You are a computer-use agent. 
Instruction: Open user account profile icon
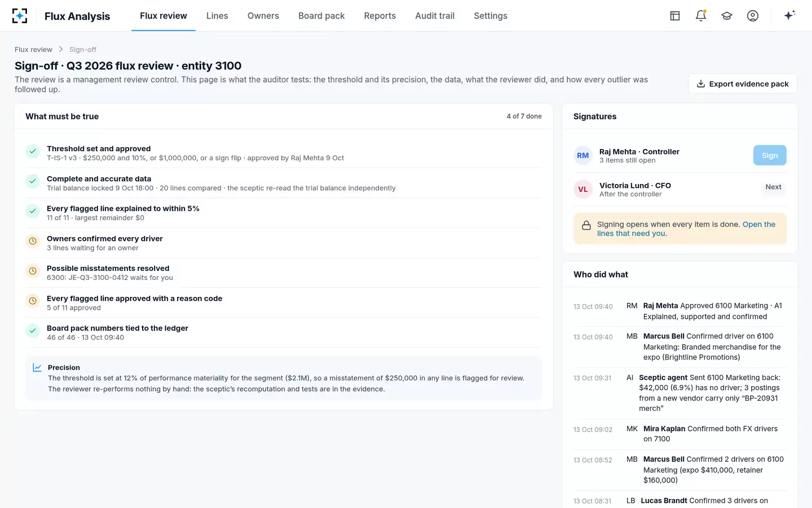(753, 16)
